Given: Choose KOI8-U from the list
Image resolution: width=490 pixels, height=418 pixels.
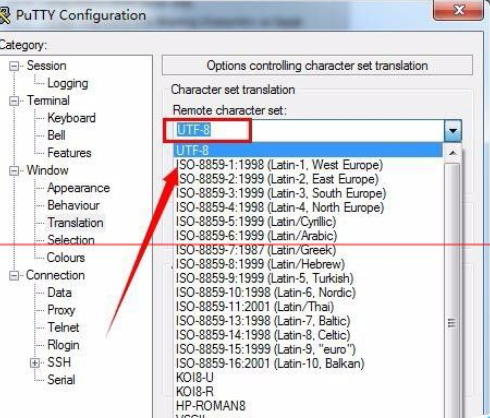Looking at the screenshot, I should 195,378.
